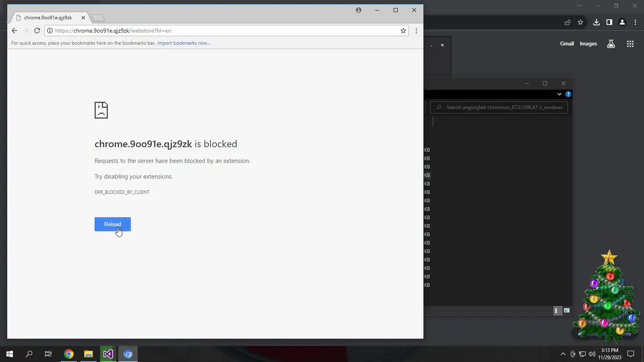
Task: Open File Explorer from taskbar
Action: click(89, 354)
